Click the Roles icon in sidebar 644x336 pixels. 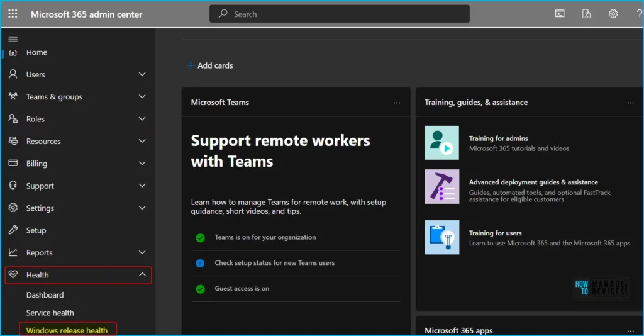coord(13,119)
